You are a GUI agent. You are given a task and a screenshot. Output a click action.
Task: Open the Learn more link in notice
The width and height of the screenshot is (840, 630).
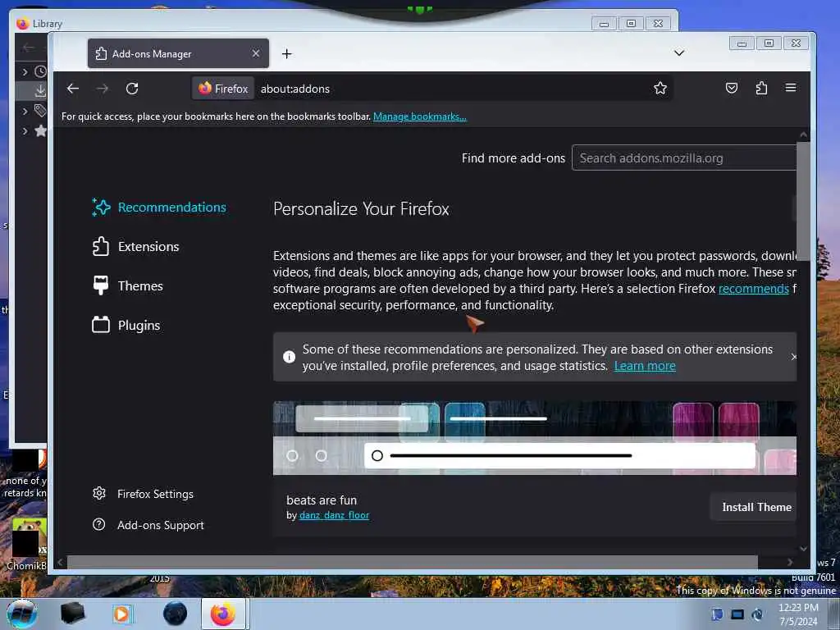pos(645,366)
